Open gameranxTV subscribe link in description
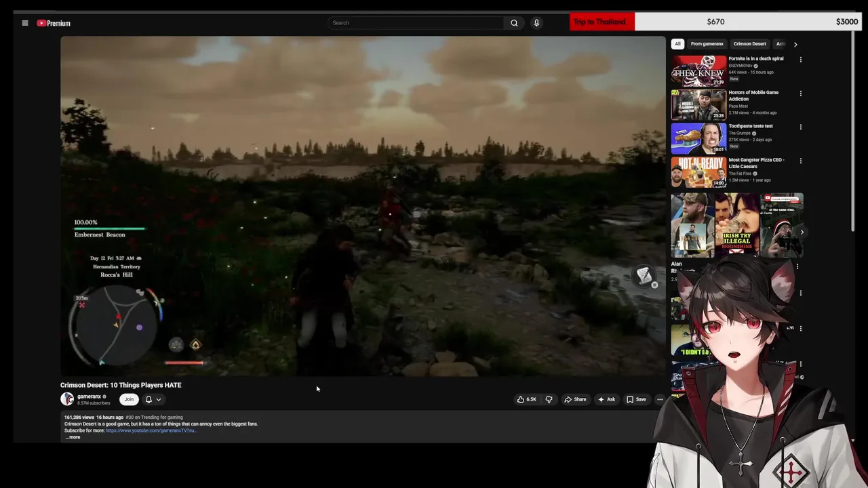This screenshot has width=868, height=488. click(151, 430)
